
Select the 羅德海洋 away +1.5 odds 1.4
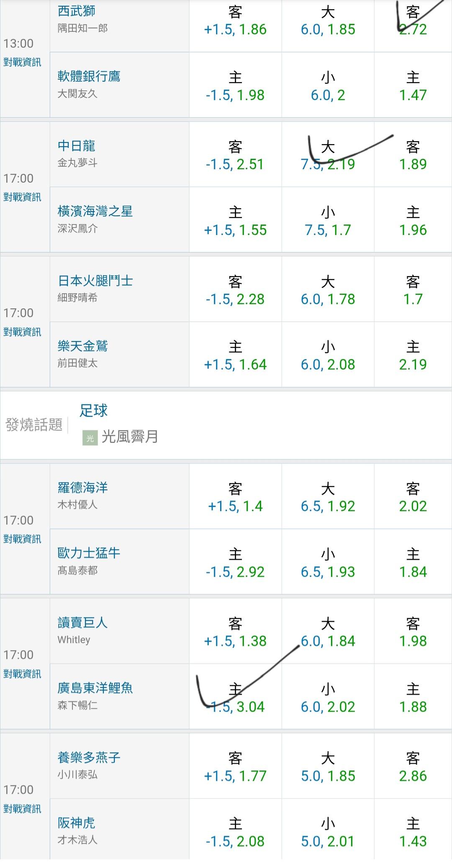235,506
